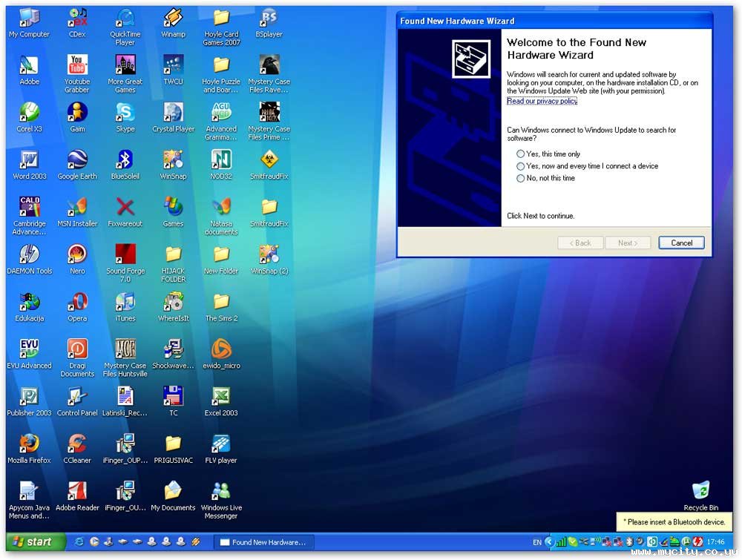Viewport: 742px width, 560px height.
Task: Click the 17:46 taskbar clock
Action: (715, 542)
